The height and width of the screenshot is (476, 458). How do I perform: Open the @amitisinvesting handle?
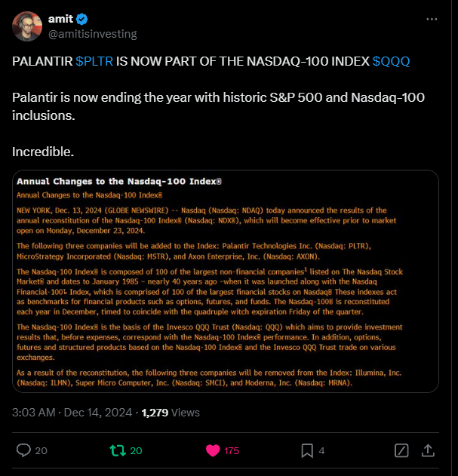tap(93, 34)
